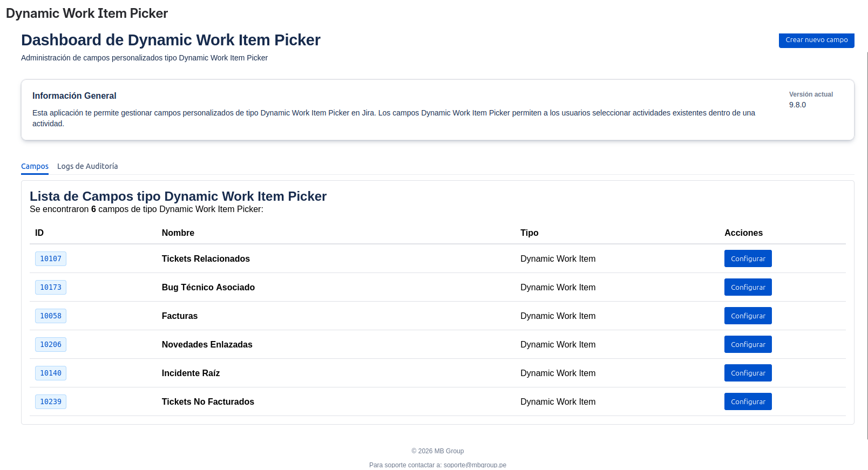Click the soporte@mbgroup.pe email link
This screenshot has width=868, height=470.
point(474,465)
